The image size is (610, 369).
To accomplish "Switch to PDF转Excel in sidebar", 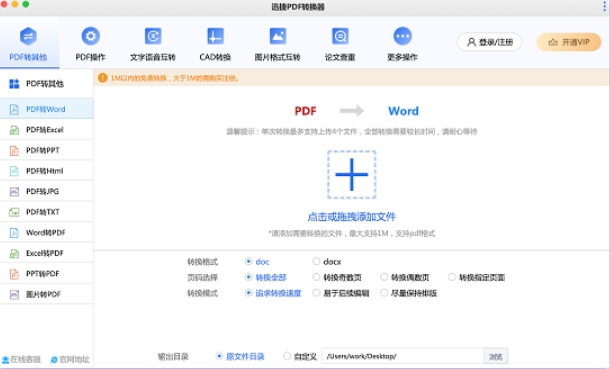I will (x=46, y=129).
